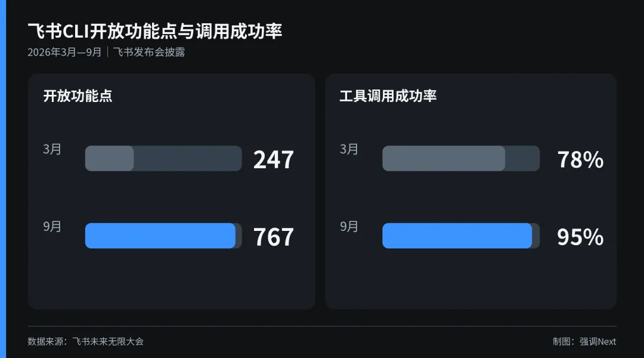Click the gray March bar in 工具调用成功率

[444, 158]
